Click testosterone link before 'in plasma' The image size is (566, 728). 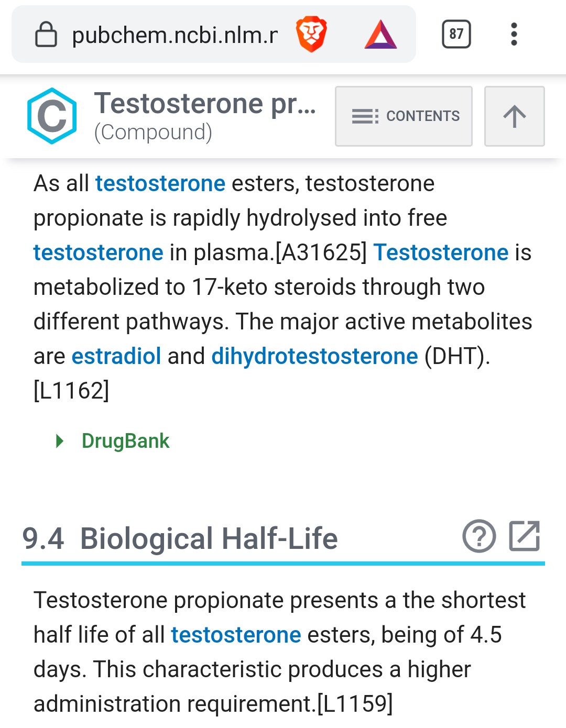coord(99,252)
